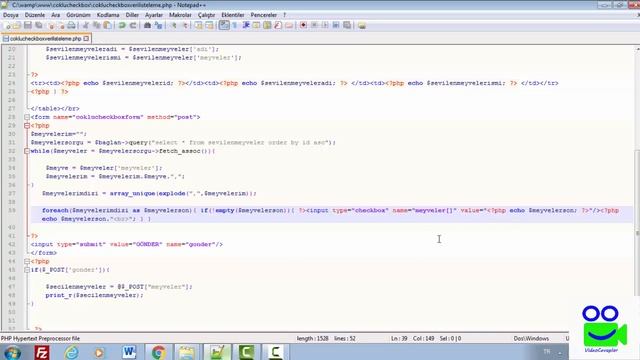The width and height of the screenshot is (640, 360).
Task: Open the ? help menu
Action: pyautogui.click(x=284, y=15)
